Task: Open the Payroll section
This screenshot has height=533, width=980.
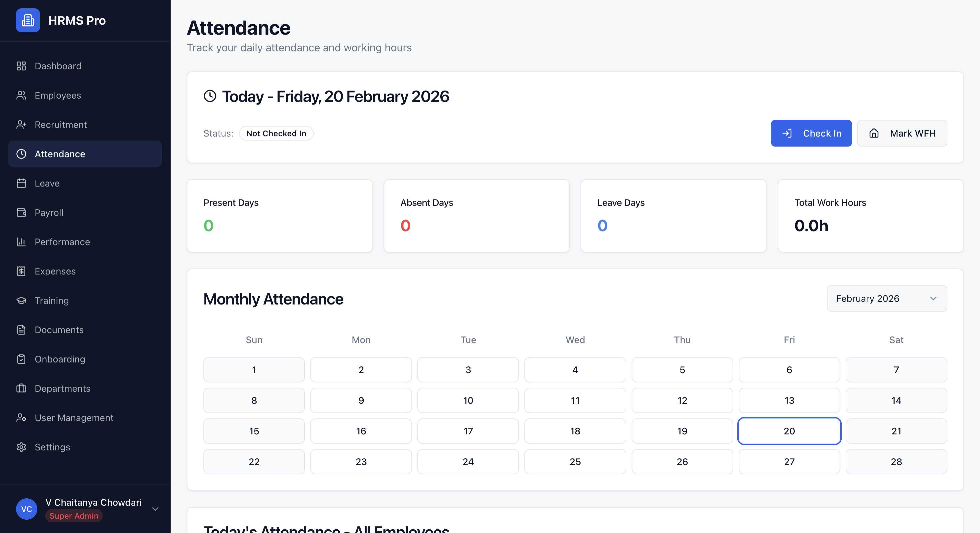Action: 85,212
